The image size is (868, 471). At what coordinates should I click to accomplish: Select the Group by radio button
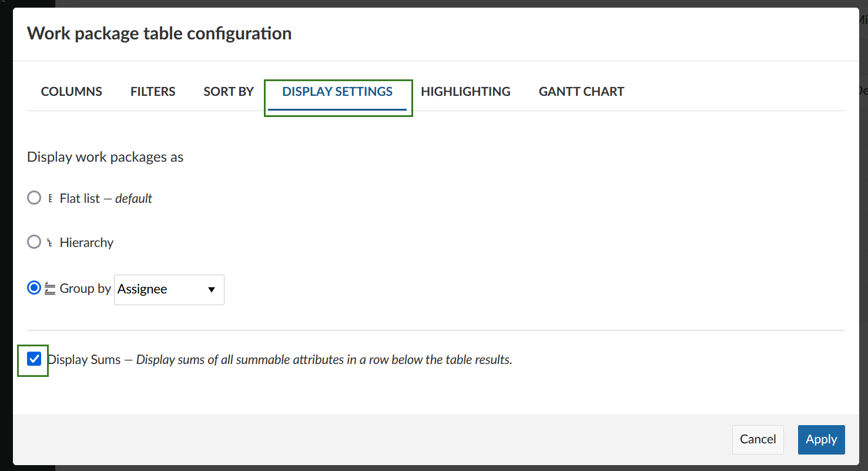34,288
